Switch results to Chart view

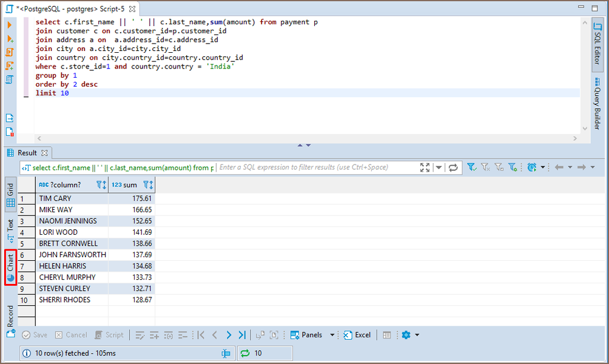click(10, 267)
